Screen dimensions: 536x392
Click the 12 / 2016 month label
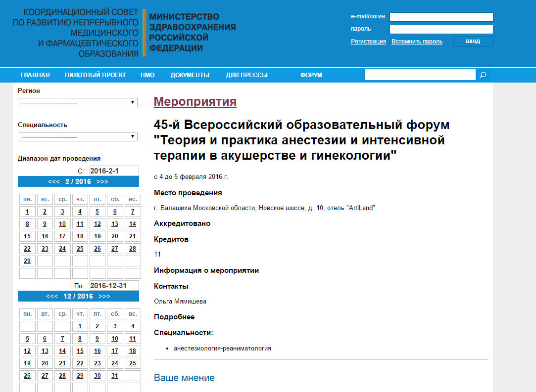pyautogui.click(x=78, y=297)
